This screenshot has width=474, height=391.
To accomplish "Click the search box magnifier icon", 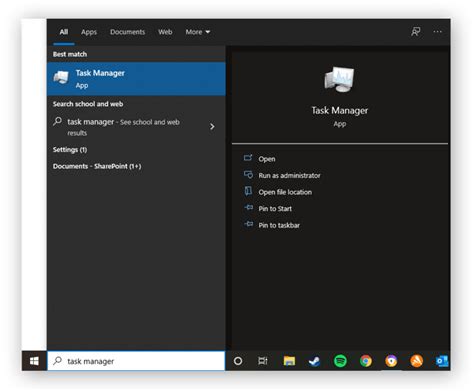I will click(x=57, y=361).
